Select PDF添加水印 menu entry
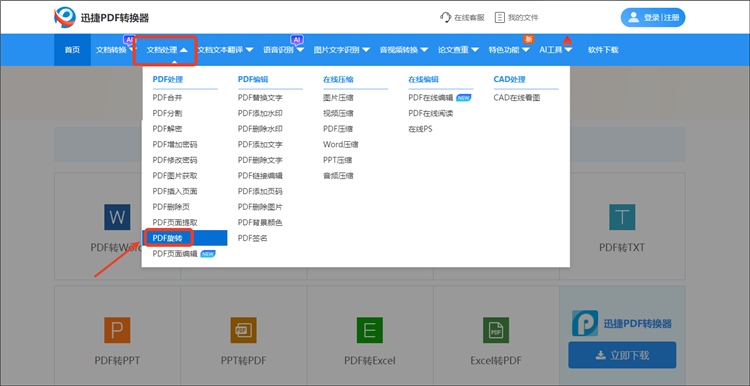Image resolution: width=750 pixels, height=386 pixels. (260, 113)
